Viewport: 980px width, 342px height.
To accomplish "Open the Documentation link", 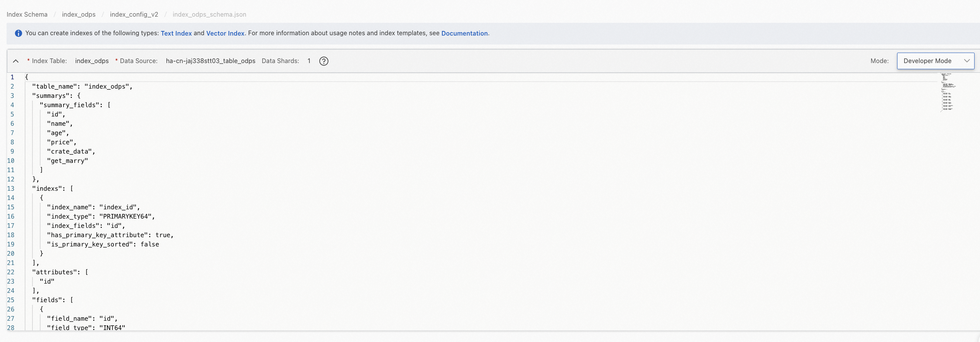I will point(464,33).
